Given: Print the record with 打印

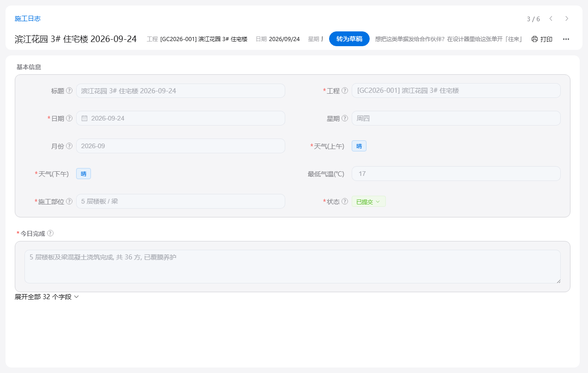Looking at the screenshot, I should click(542, 39).
